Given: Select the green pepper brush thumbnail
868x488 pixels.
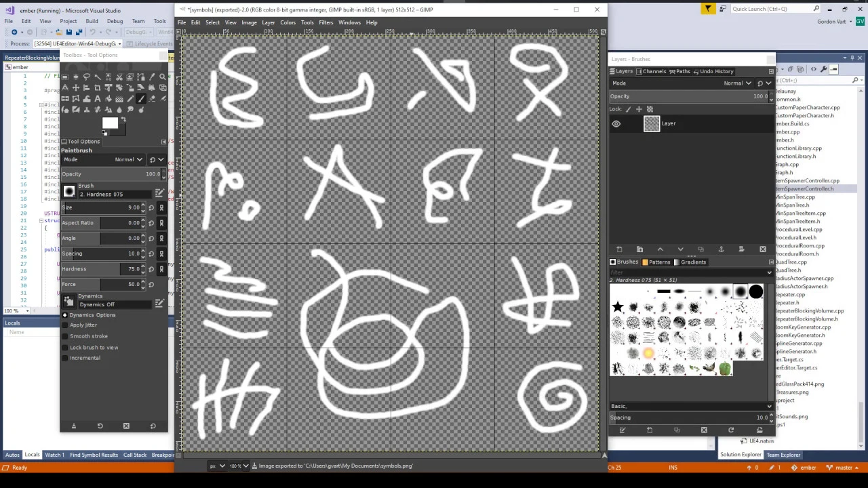Looking at the screenshot, I should click(x=725, y=369).
